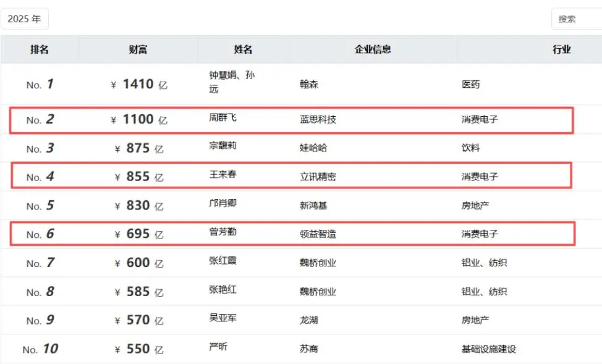Viewport: 602px width, 364px height.
Task: Select 王来春 in No. 4 row
Action: [223, 174]
